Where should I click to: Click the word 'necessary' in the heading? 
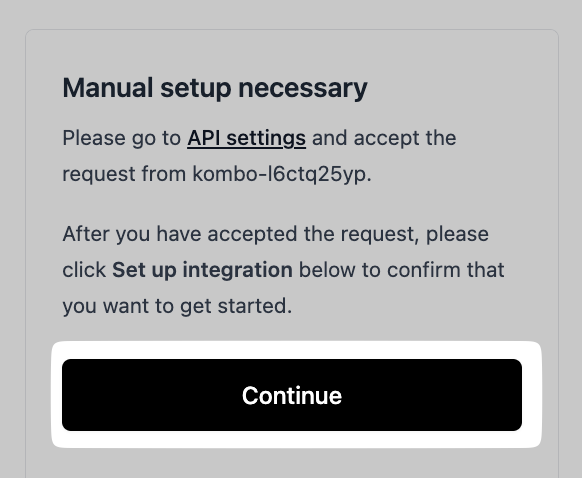[303, 89]
